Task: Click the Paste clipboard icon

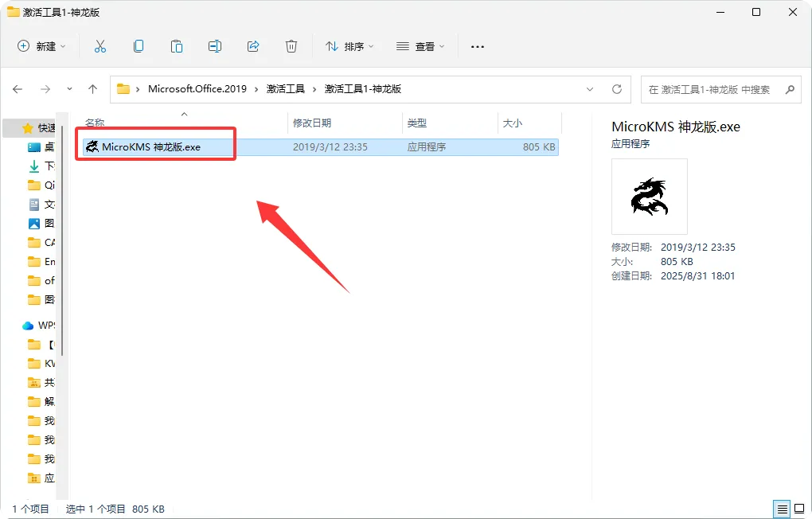Action: point(177,47)
